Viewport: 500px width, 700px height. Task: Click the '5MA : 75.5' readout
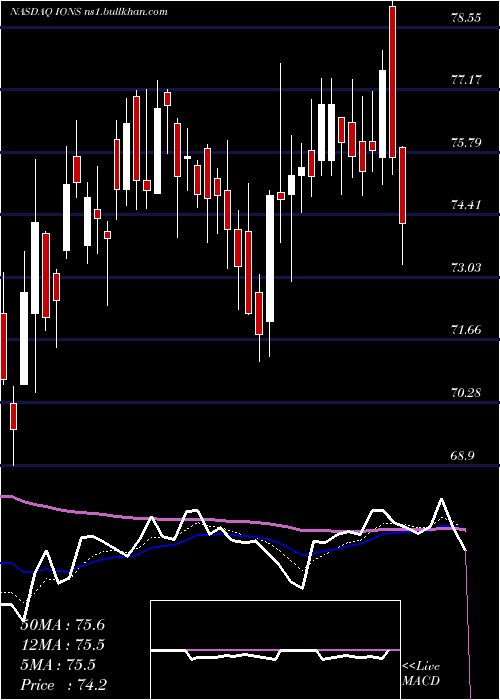click(58, 665)
